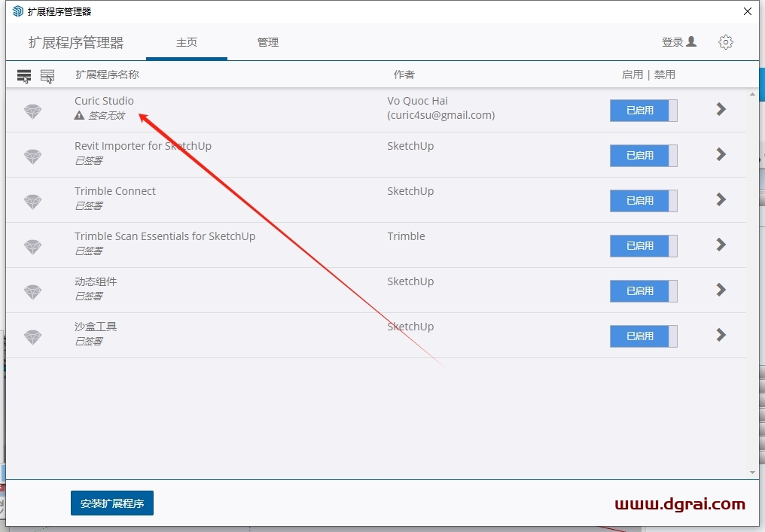This screenshot has height=532, width=765.
Task: Expand 动态组件 details chevron
Action: click(721, 290)
